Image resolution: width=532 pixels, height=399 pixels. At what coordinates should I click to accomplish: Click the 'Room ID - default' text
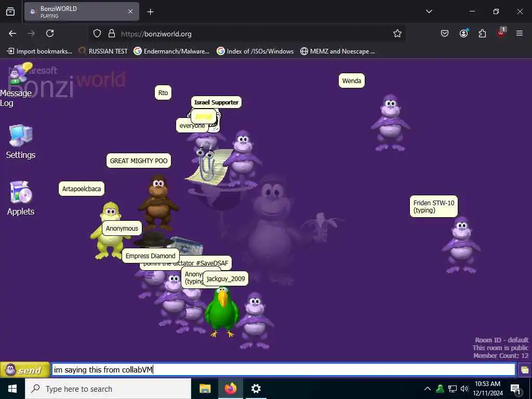point(501,340)
